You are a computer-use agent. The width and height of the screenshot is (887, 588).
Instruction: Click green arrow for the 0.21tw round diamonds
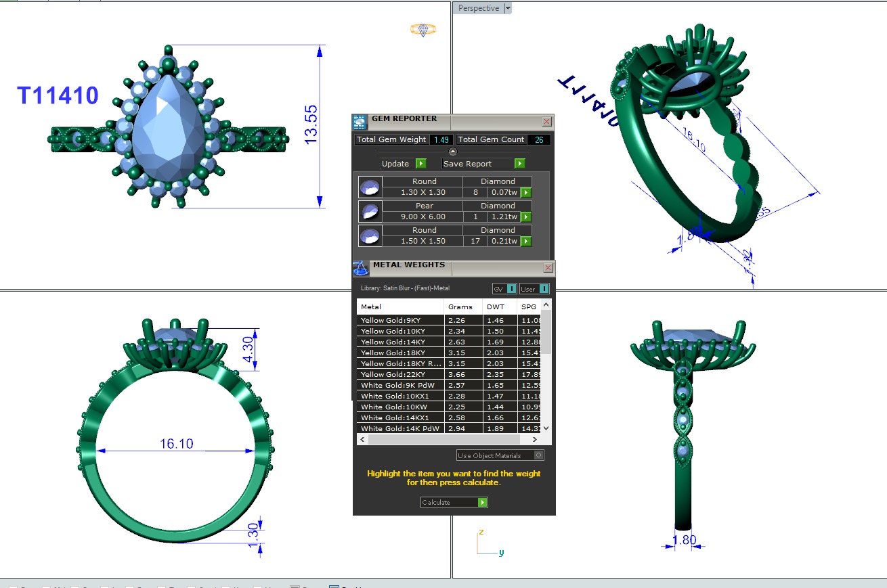tap(526, 242)
